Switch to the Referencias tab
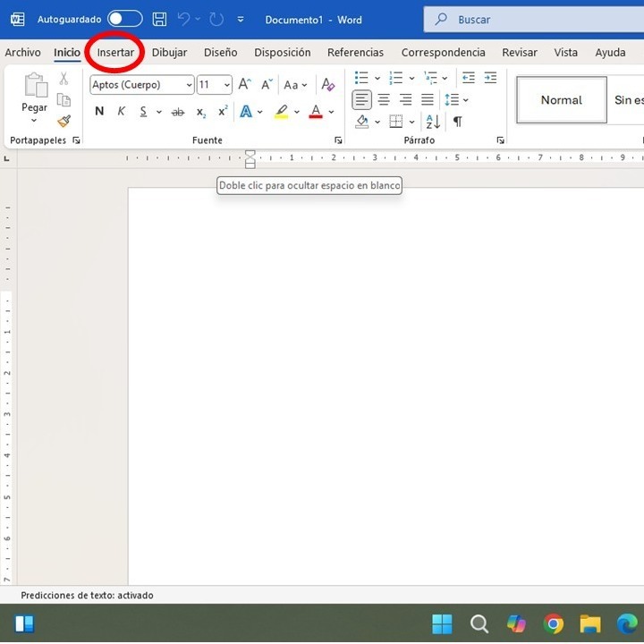The image size is (644, 644). click(x=355, y=53)
